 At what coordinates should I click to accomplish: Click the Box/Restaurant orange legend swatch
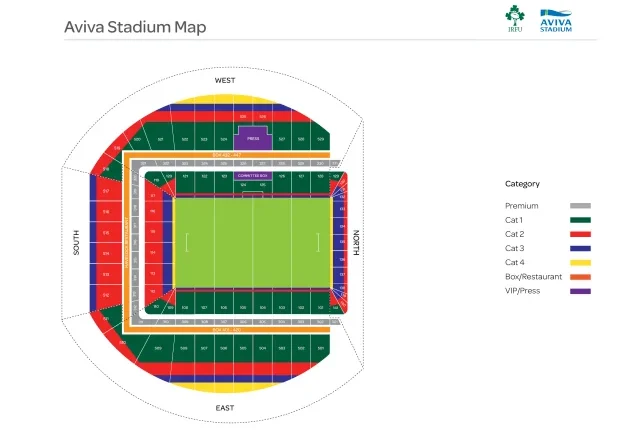(579, 275)
